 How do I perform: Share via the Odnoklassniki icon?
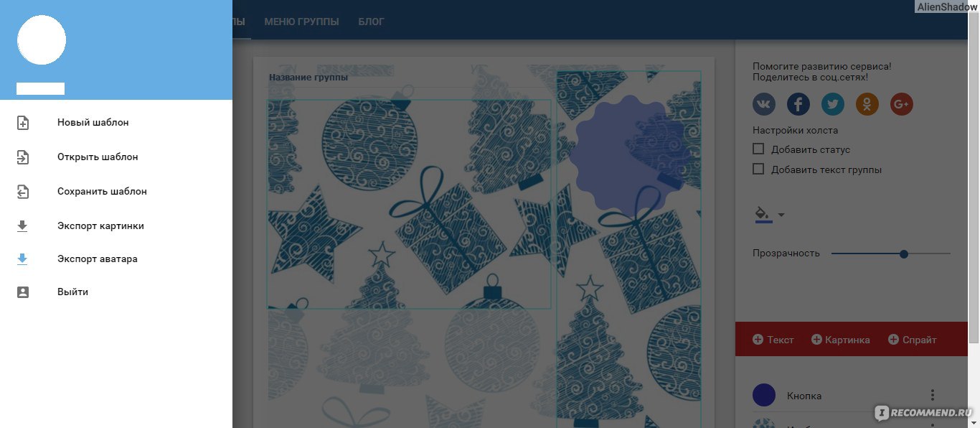[867, 104]
